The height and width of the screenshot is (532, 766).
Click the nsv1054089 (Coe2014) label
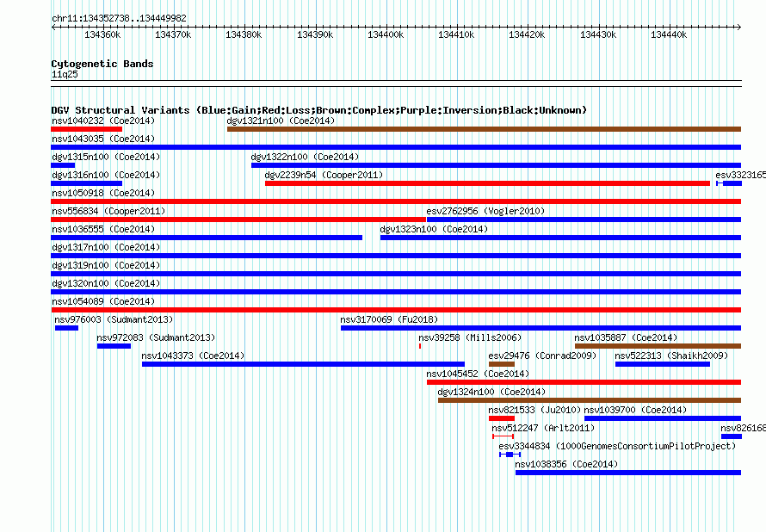[103, 301]
